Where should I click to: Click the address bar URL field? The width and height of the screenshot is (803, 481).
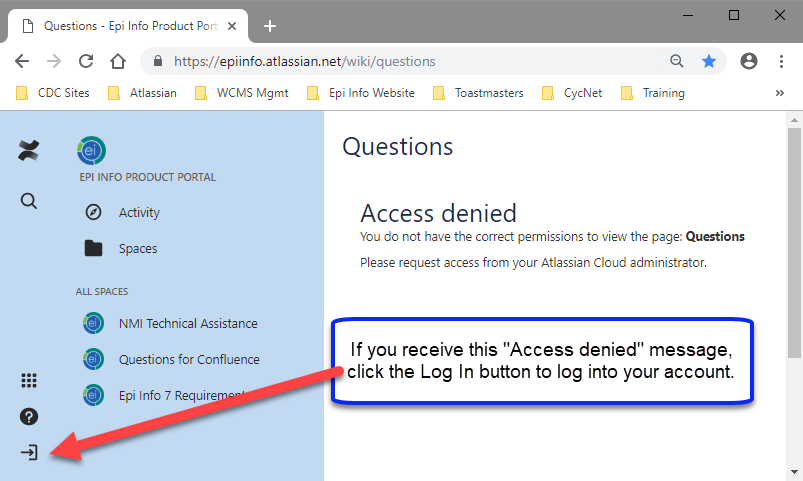coord(400,61)
